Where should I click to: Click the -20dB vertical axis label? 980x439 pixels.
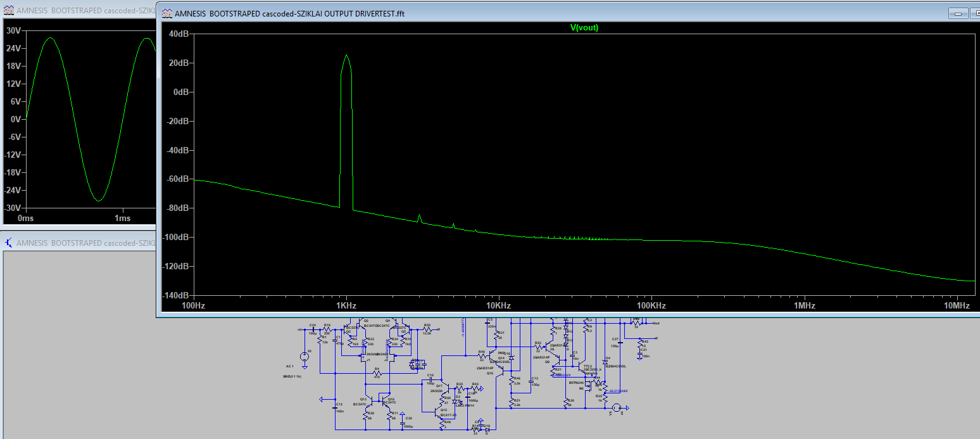pyautogui.click(x=176, y=122)
